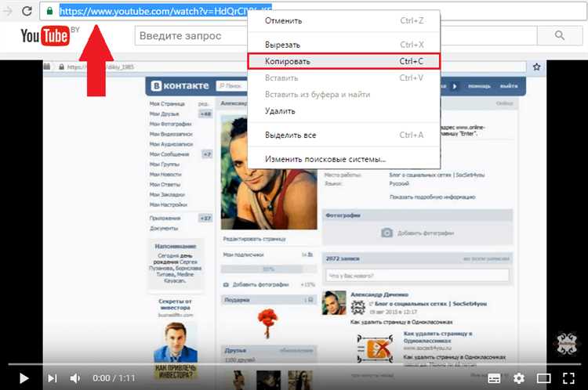Click the search magnifier button
Image resolution: width=588 pixels, height=390 pixels.
tap(560, 36)
